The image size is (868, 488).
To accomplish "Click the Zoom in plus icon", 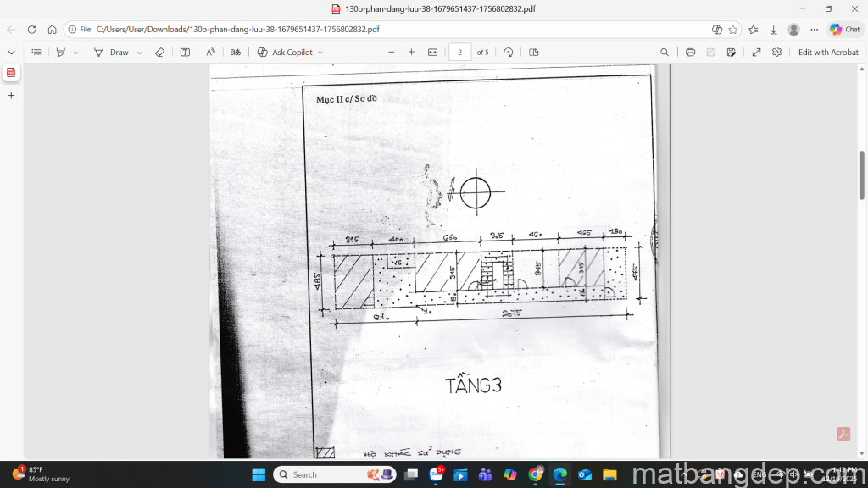I will click(x=411, y=53).
